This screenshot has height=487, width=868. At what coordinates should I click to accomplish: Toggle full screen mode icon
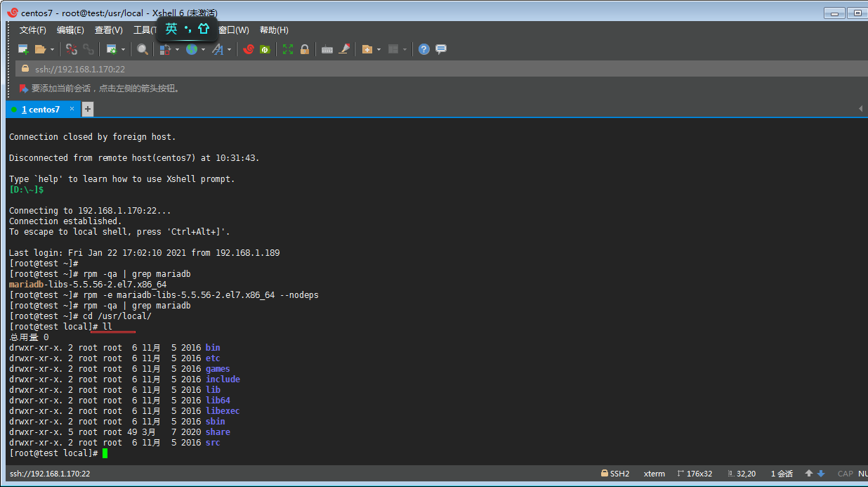[x=288, y=49]
